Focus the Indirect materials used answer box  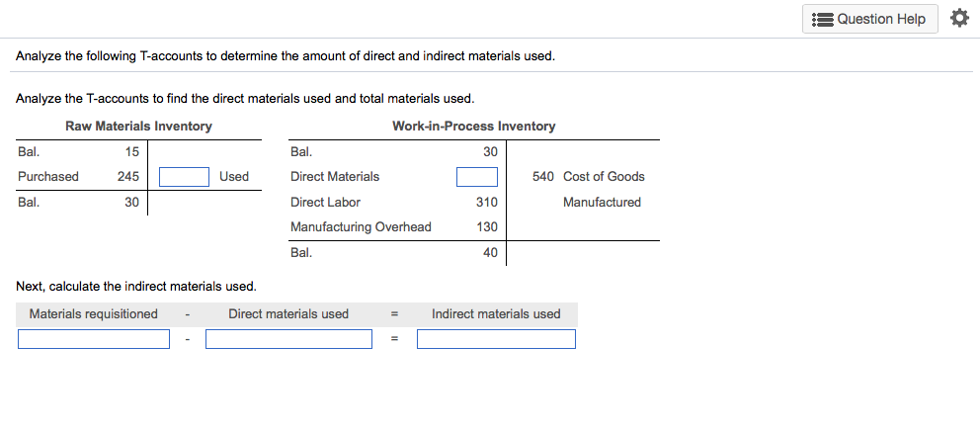pos(496,339)
